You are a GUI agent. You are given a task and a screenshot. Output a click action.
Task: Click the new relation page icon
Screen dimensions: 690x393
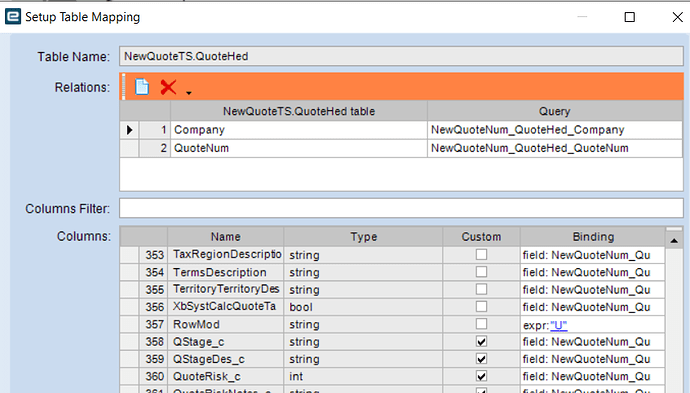pyautogui.click(x=142, y=87)
